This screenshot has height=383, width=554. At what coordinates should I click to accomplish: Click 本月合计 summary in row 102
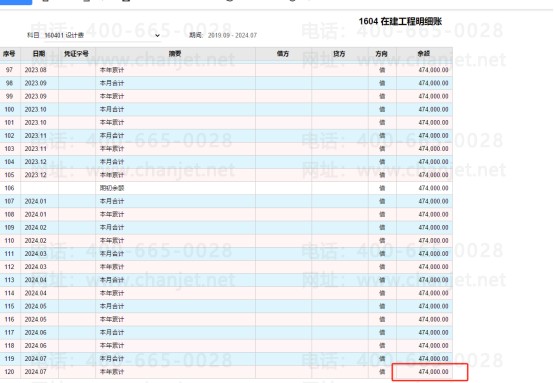click(x=112, y=136)
